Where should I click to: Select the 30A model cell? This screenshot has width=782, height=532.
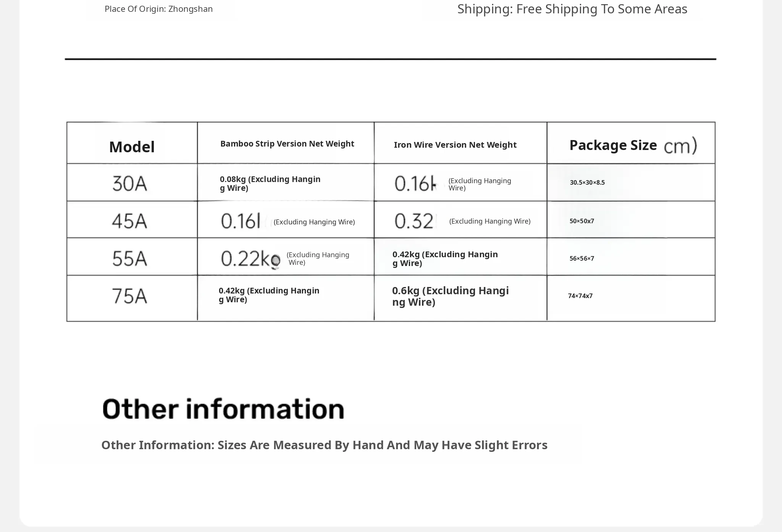129,184
